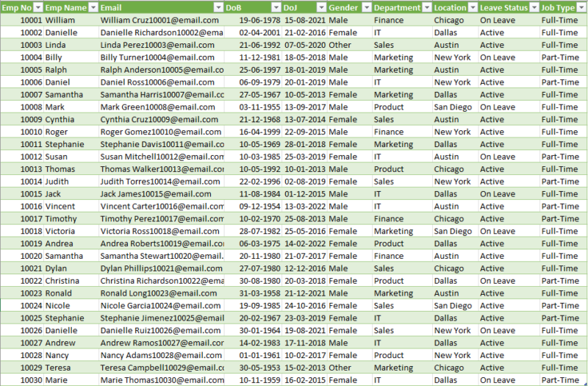Select the name cell Cynthia
Screen dimensions: 588x386
tap(71, 119)
